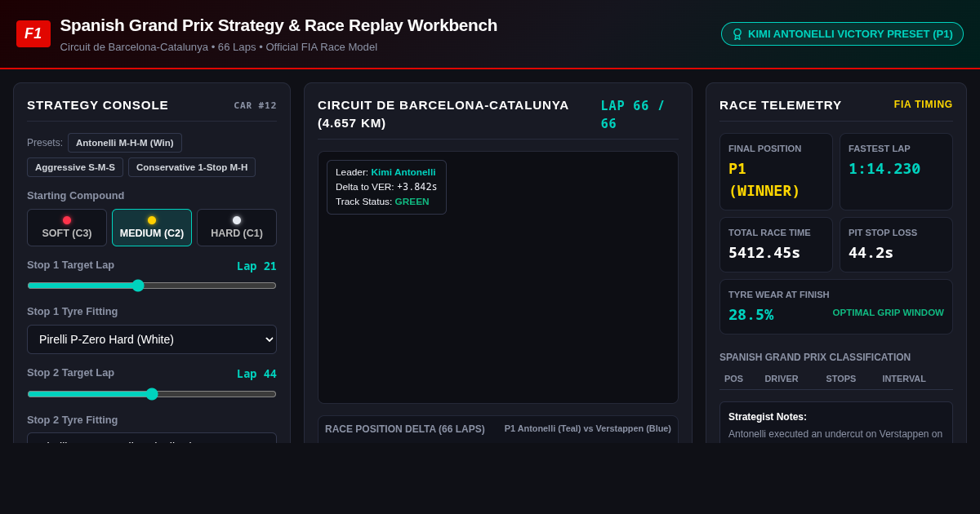Open the Pit Stop Loss 44.2s card

(896, 245)
